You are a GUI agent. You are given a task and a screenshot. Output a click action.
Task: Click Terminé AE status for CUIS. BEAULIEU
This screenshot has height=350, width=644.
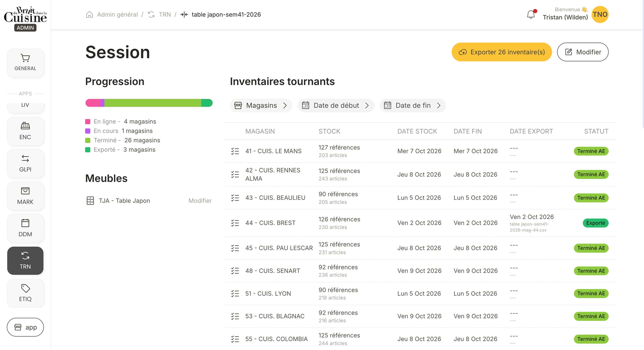pos(591,198)
